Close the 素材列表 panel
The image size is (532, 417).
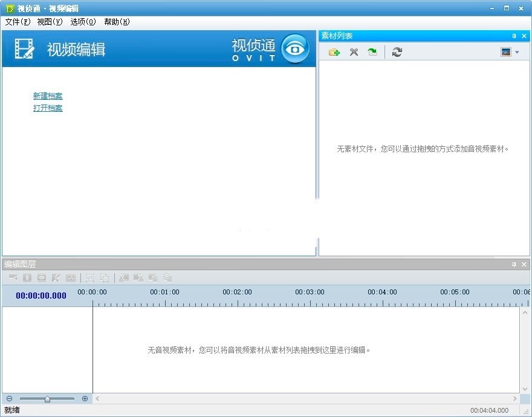pos(524,36)
